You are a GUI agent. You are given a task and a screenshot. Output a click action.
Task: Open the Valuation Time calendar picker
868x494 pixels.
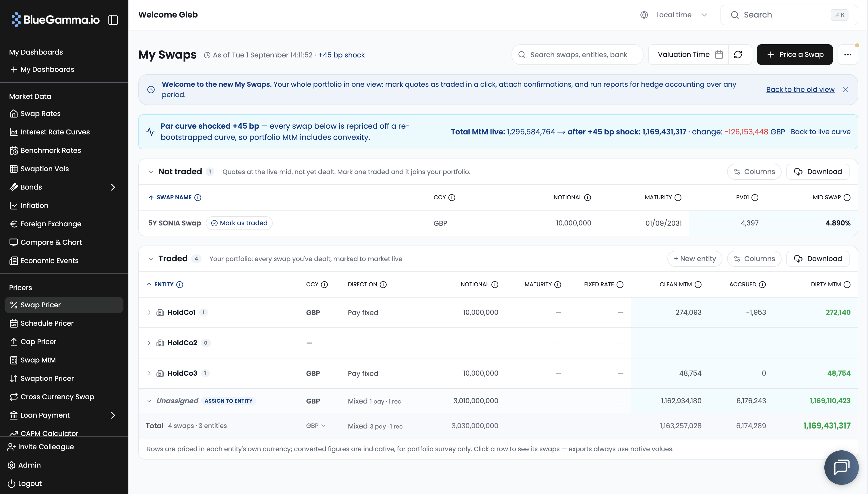[x=718, y=55]
